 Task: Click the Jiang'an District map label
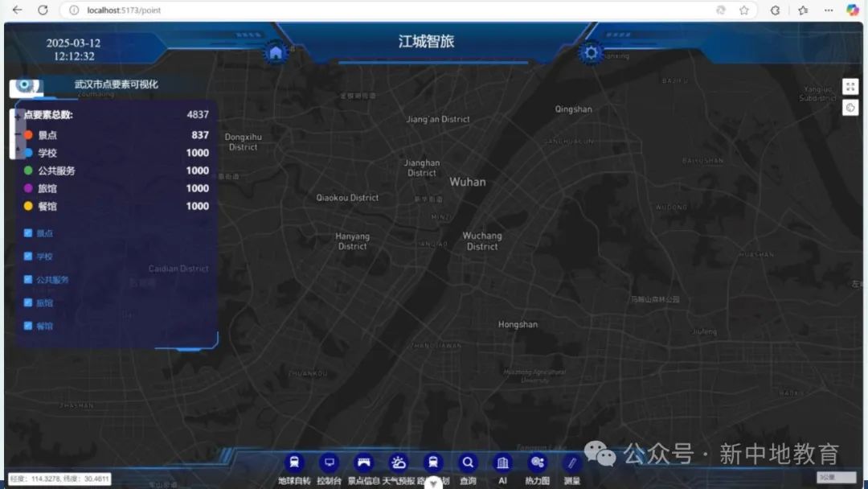tap(438, 119)
